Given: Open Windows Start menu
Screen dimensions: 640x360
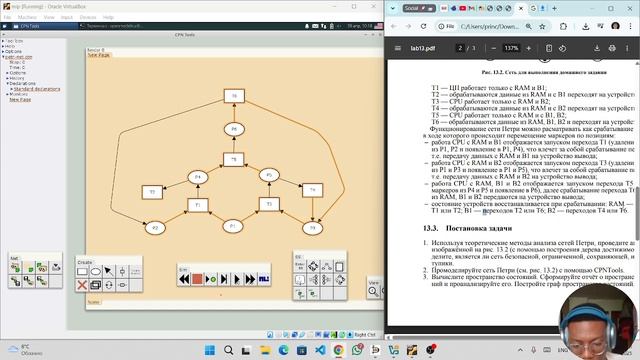Looking at the screenshot, I should (x=210, y=350).
